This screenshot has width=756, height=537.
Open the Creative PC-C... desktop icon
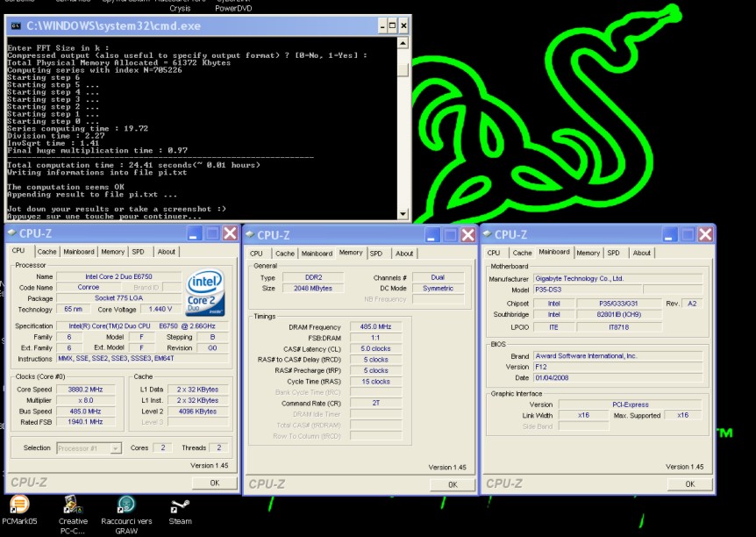click(73, 515)
